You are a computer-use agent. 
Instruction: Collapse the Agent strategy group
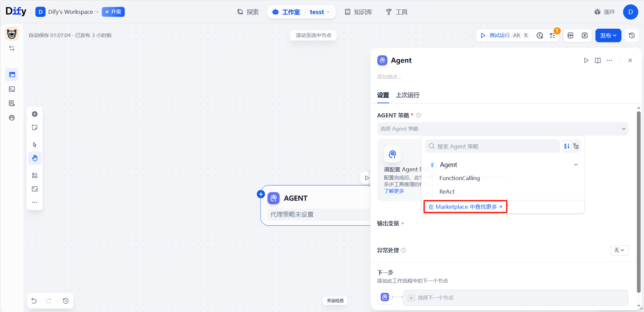(576, 165)
